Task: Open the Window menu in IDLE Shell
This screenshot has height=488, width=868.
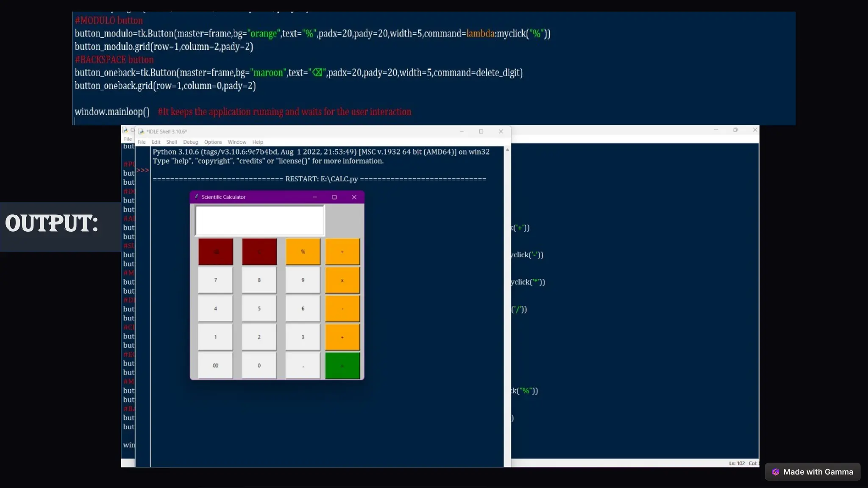Action: tap(236, 142)
